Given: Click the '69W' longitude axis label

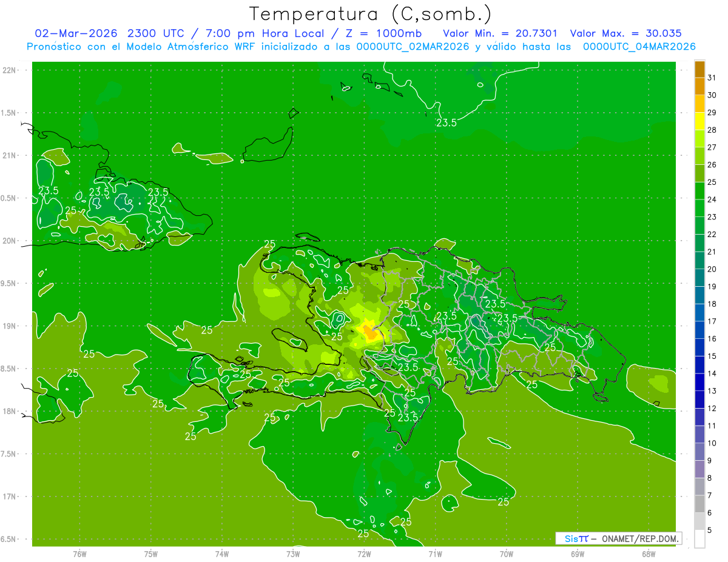Looking at the screenshot, I should click(578, 554).
